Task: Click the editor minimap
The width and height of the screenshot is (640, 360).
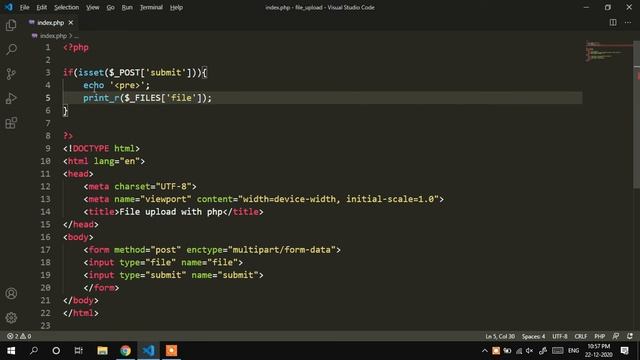Action: (x=608, y=51)
